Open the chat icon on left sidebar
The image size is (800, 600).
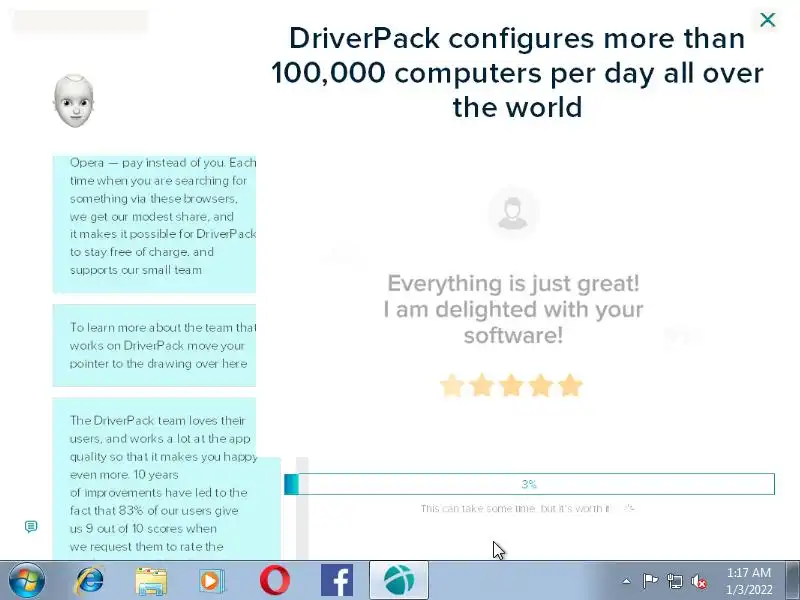pyautogui.click(x=31, y=526)
